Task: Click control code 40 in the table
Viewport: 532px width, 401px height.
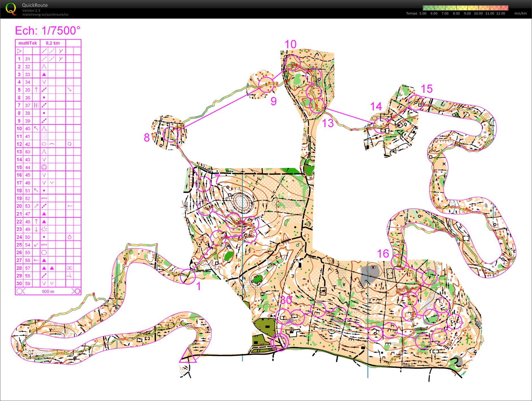Action: click(27, 128)
